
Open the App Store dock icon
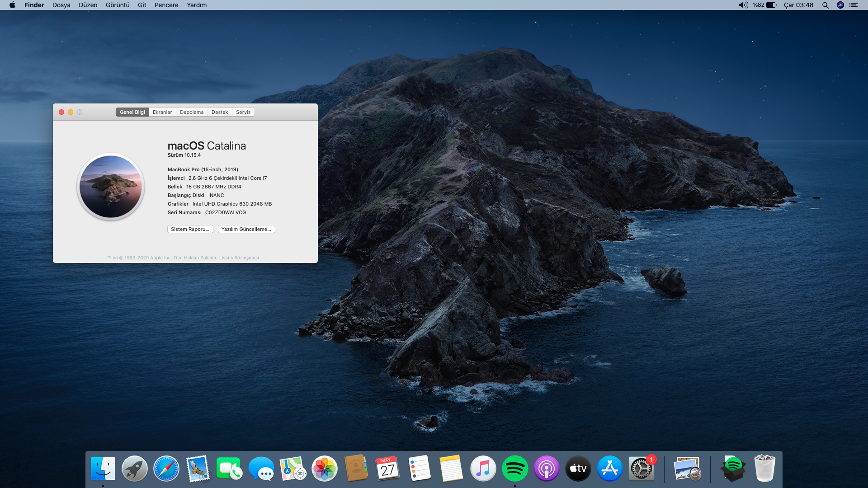pos(609,469)
